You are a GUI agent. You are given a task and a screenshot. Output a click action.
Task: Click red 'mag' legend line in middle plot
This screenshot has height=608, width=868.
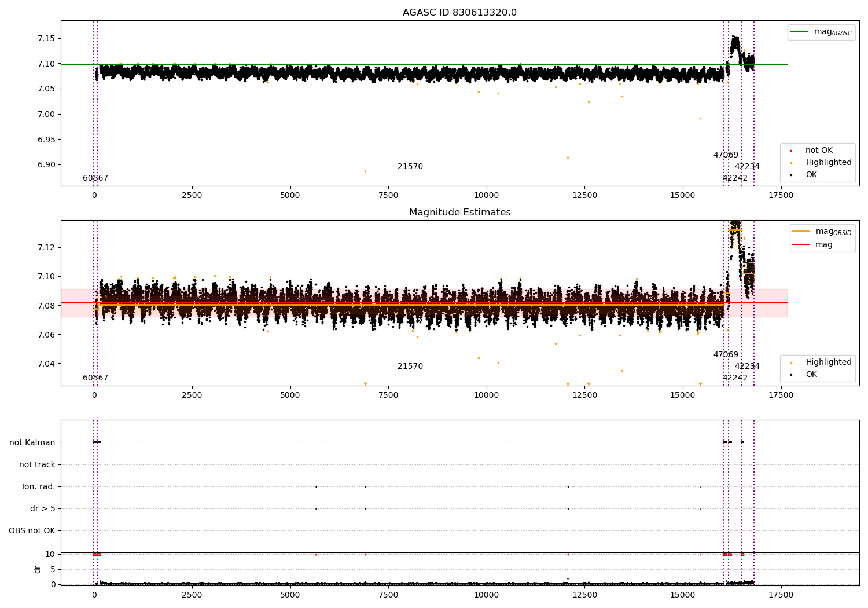coord(801,244)
